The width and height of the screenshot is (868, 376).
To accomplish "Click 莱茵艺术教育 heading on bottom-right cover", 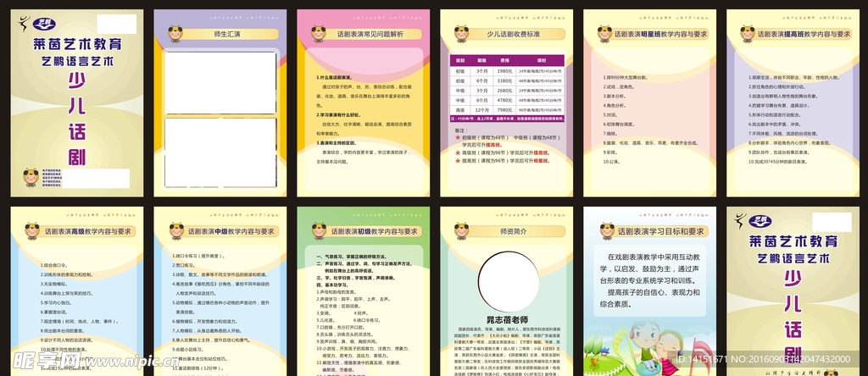I will (x=793, y=241).
